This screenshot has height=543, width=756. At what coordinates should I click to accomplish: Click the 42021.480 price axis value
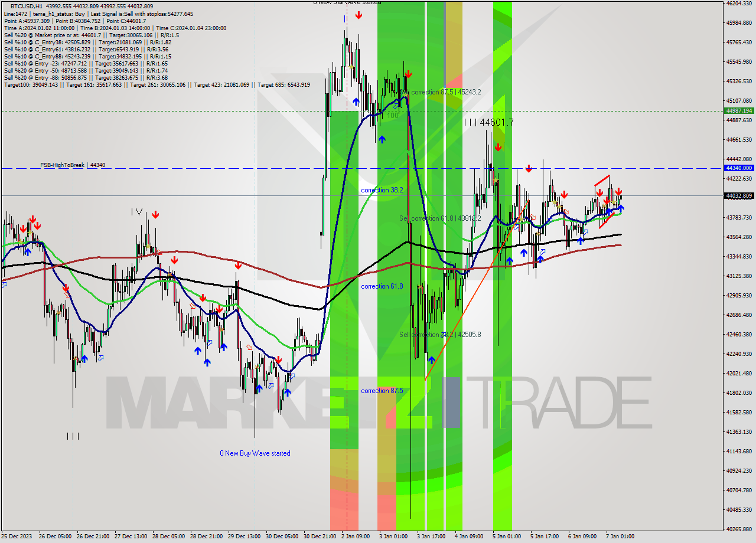(x=738, y=374)
